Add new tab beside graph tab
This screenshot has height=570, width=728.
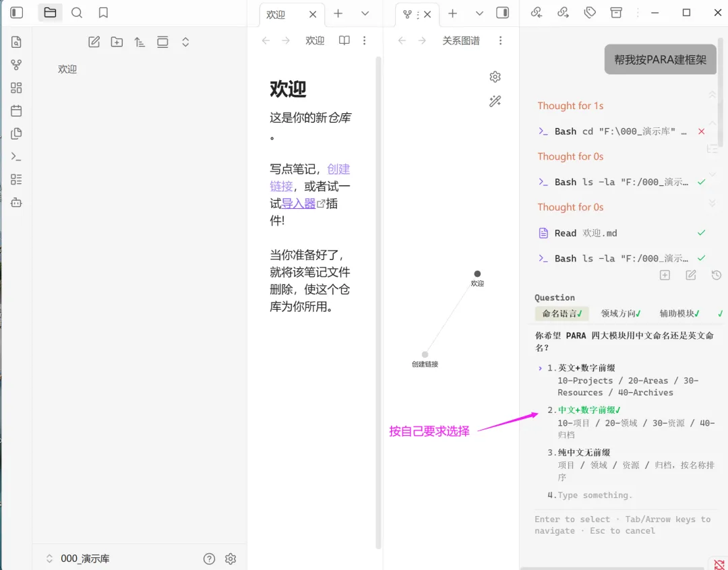(x=453, y=13)
